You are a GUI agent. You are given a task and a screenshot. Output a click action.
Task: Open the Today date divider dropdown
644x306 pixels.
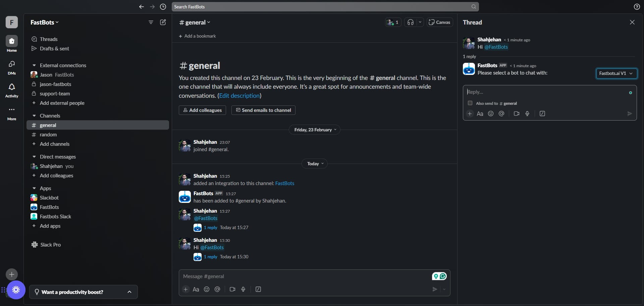[315, 164]
